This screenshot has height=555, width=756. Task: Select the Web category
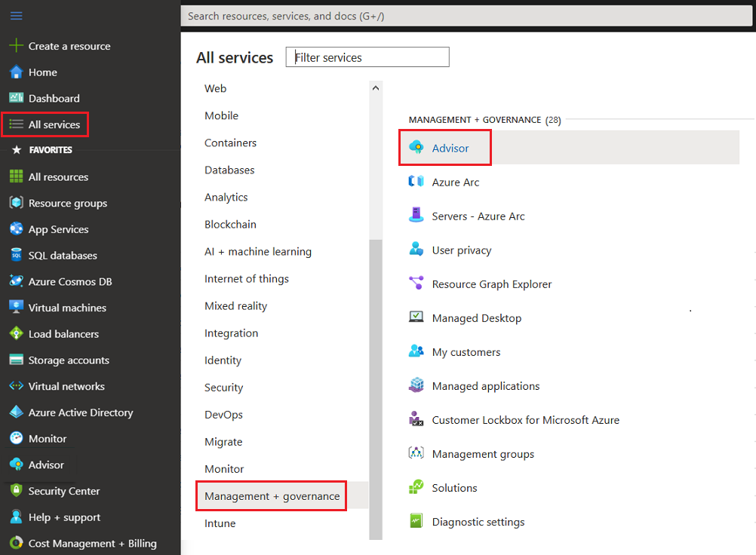(215, 89)
